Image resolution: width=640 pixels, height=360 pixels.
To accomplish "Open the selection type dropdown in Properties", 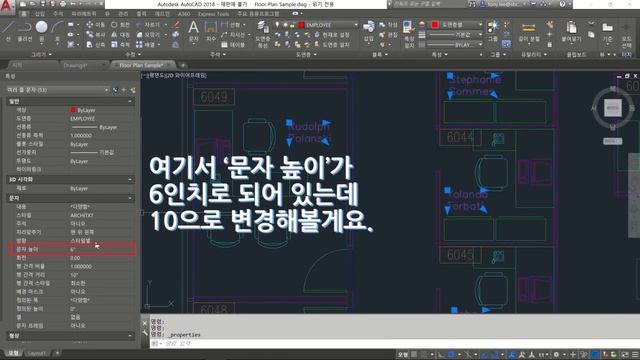I will coord(58,90).
